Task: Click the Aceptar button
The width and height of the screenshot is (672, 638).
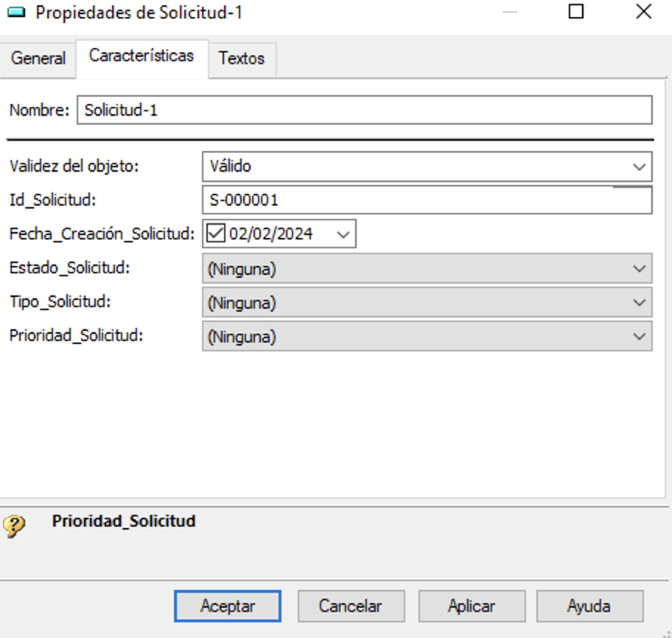Action: pyautogui.click(x=228, y=606)
